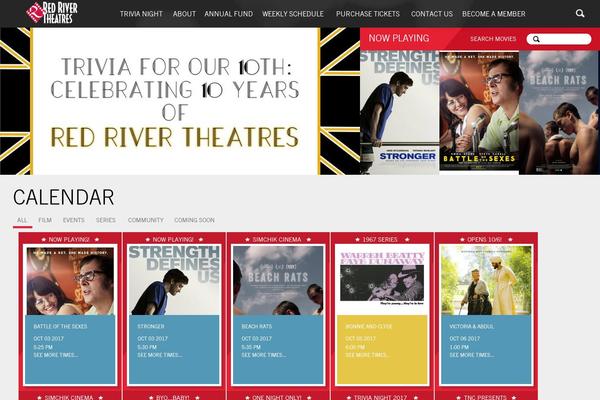Go to the Annual Fund page
600x400 pixels.
coord(228,14)
